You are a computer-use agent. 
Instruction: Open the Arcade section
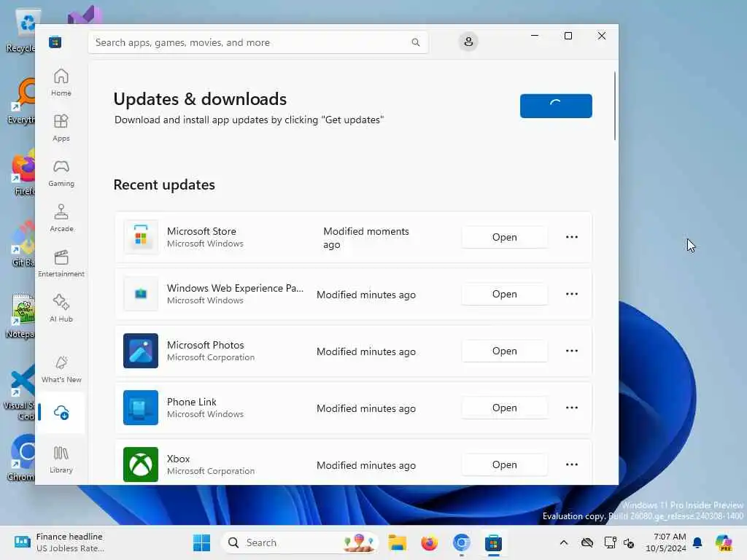click(x=61, y=218)
